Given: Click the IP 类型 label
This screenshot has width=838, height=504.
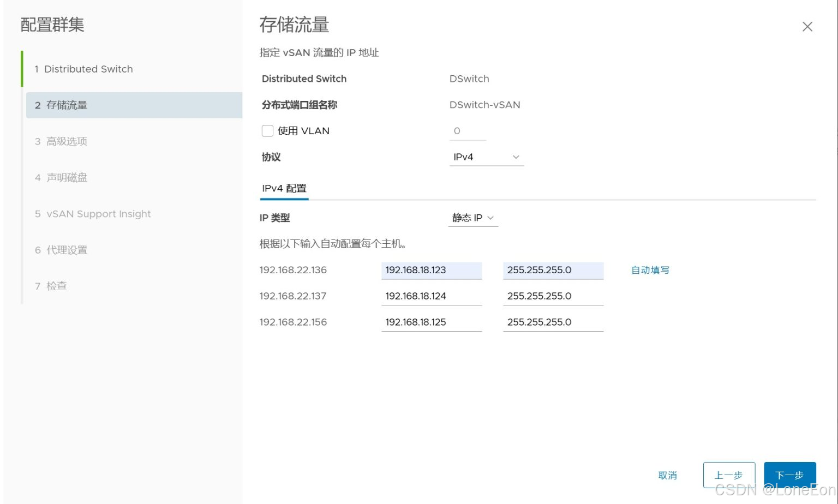Looking at the screenshot, I should (x=274, y=218).
